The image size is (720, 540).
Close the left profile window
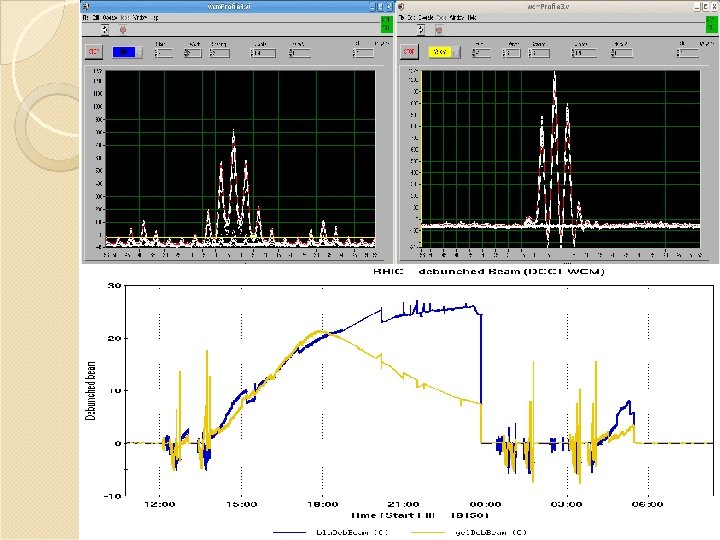tap(389, 7)
